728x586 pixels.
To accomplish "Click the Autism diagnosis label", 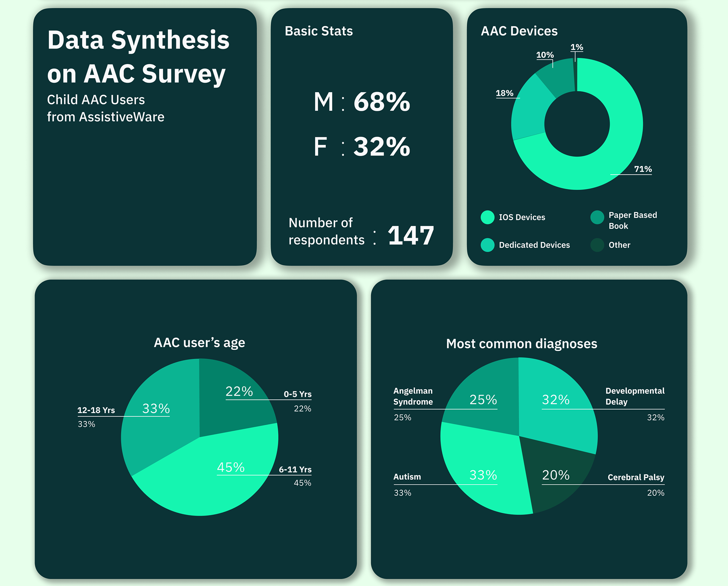I will tap(407, 477).
